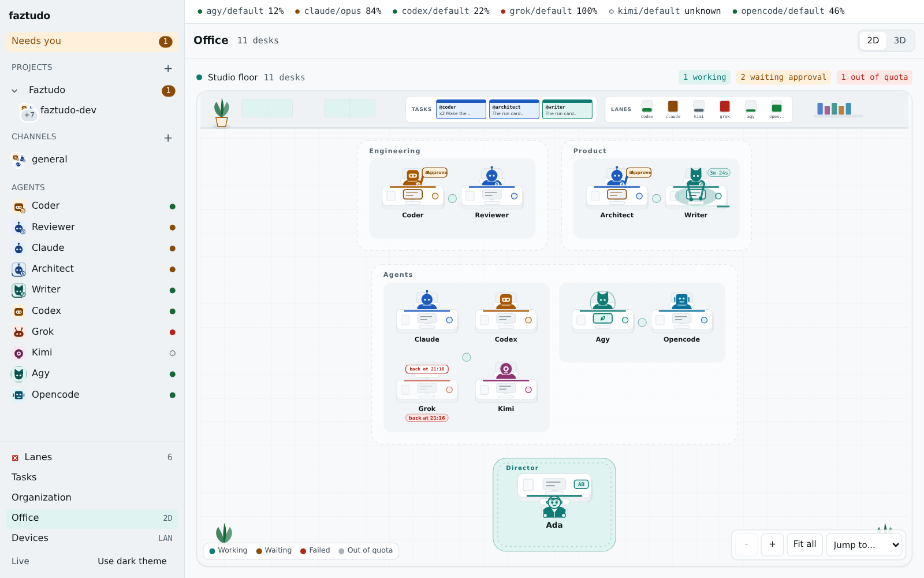Select the Agy cat avatar at its desk

point(602,301)
